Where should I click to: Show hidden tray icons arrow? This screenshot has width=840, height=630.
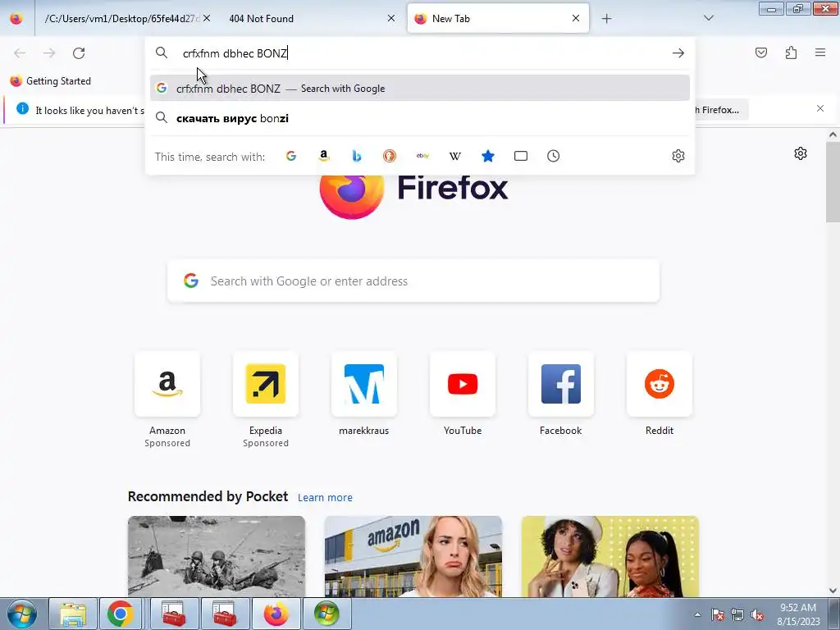tap(697, 615)
